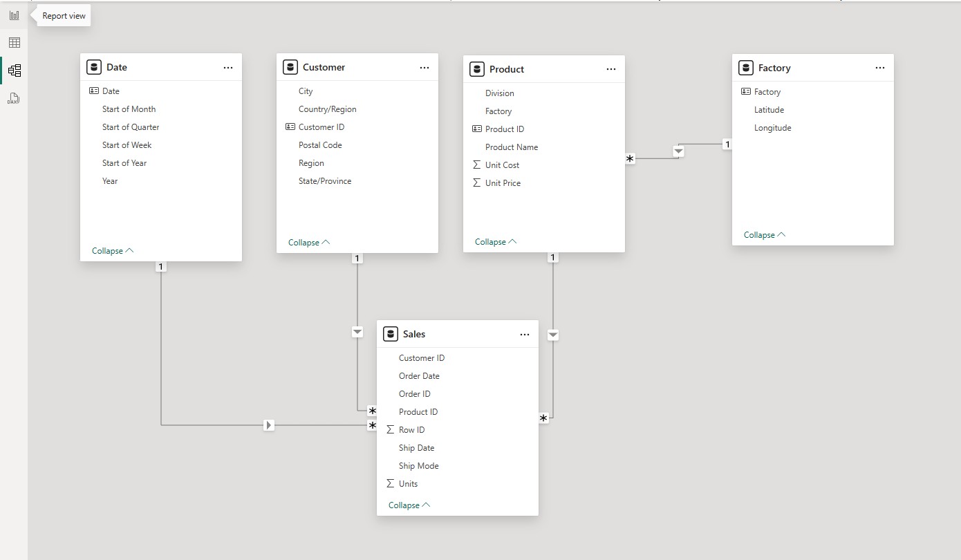
Task: Open more options for Product table
Action: click(611, 69)
